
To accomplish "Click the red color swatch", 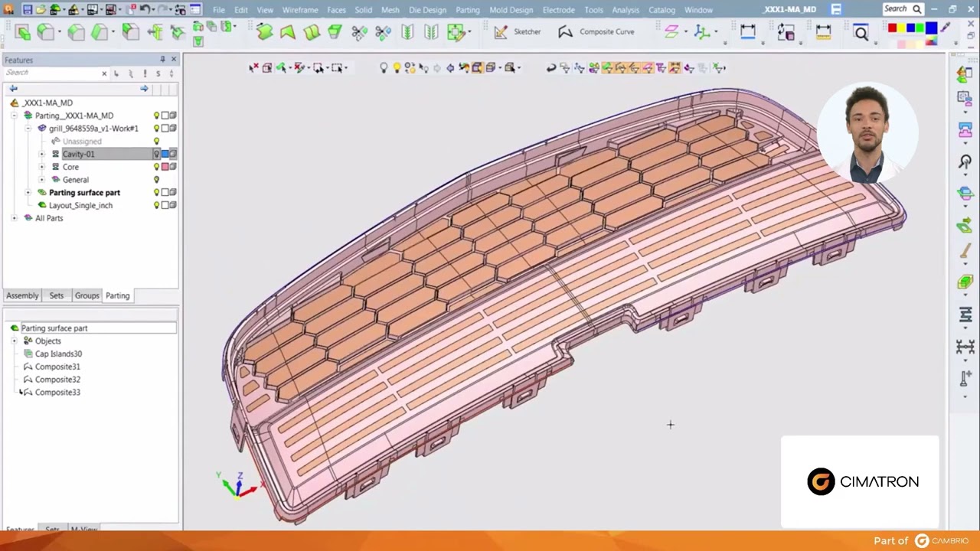I will [x=892, y=28].
